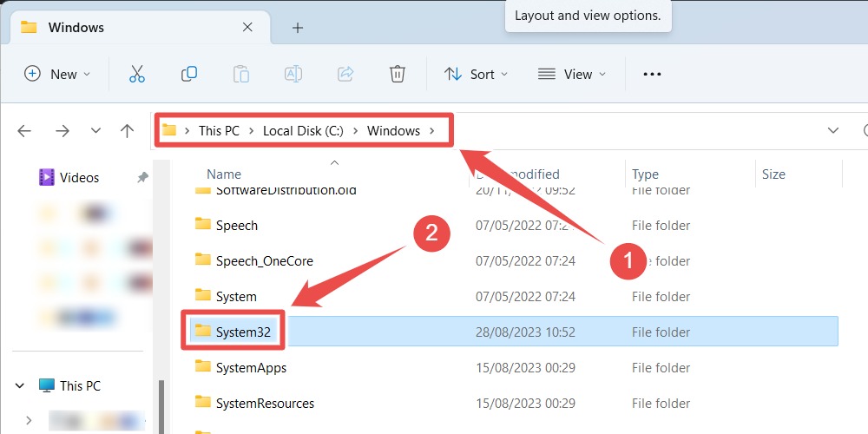Click the pin icon beside Videos
868x434 pixels.
tap(143, 177)
